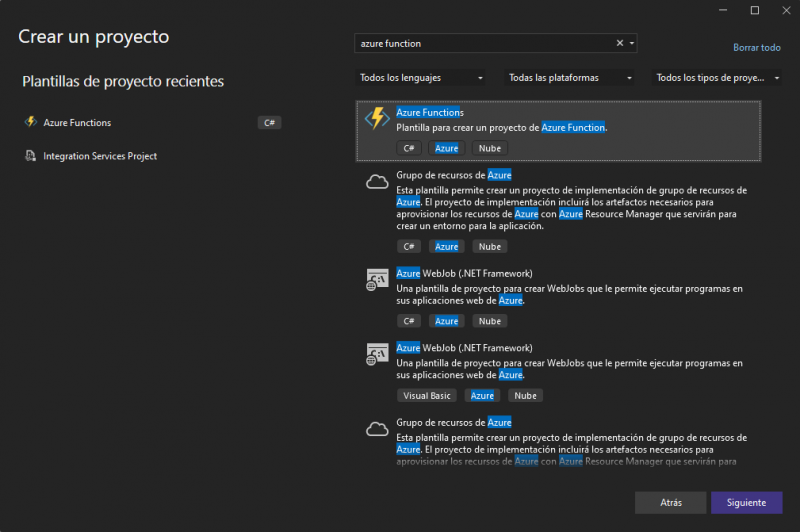Click the Nube tag under Azure Functions template
The width and height of the screenshot is (800, 532).
click(x=490, y=148)
